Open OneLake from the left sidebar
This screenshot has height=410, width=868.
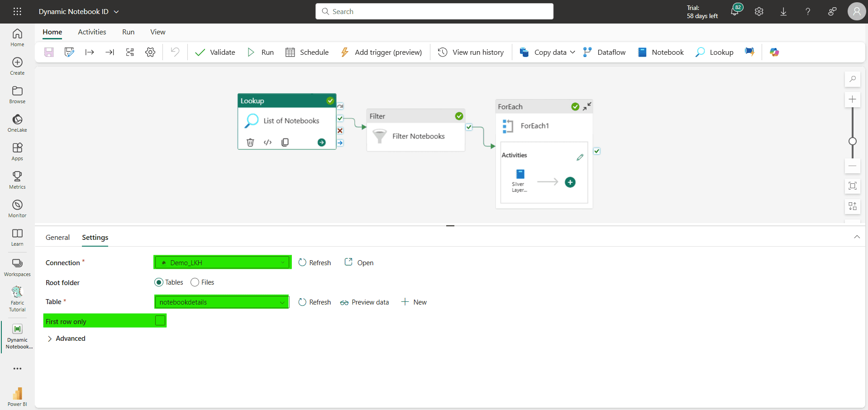click(17, 123)
